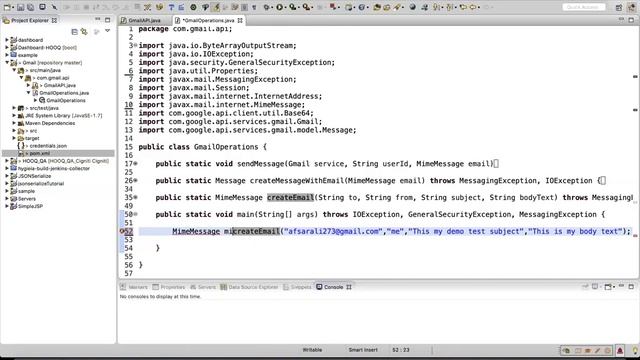The height and width of the screenshot is (360, 640).
Task: Close the GmailOperations.java editor tab
Action: [240, 20]
